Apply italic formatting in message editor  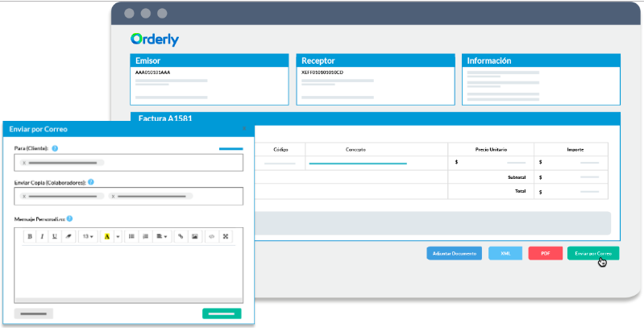[x=42, y=236]
